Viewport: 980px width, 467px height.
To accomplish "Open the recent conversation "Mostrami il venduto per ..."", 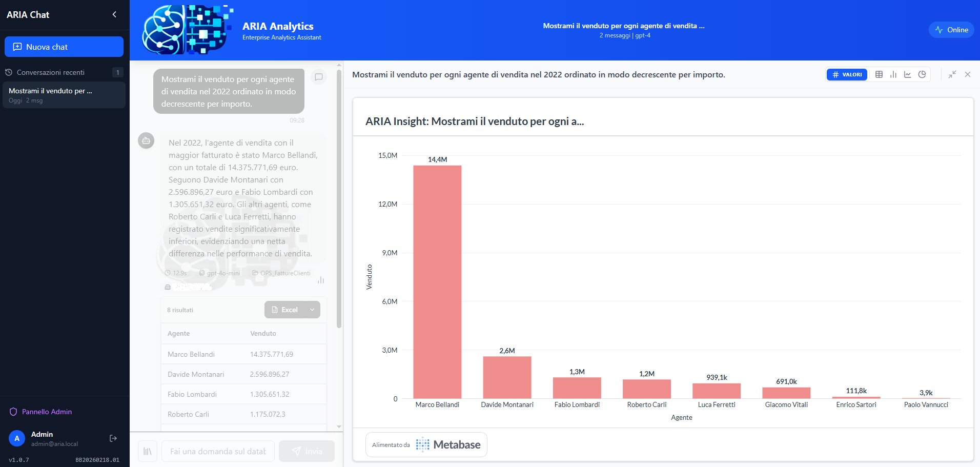I will coord(64,95).
